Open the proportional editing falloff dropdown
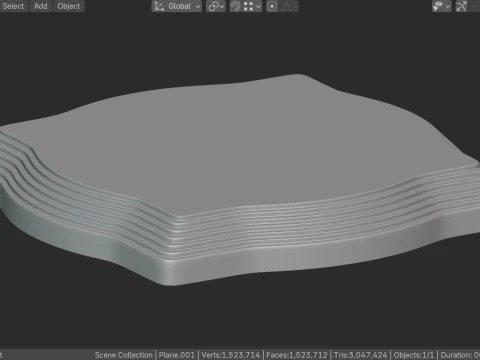 coord(289,6)
